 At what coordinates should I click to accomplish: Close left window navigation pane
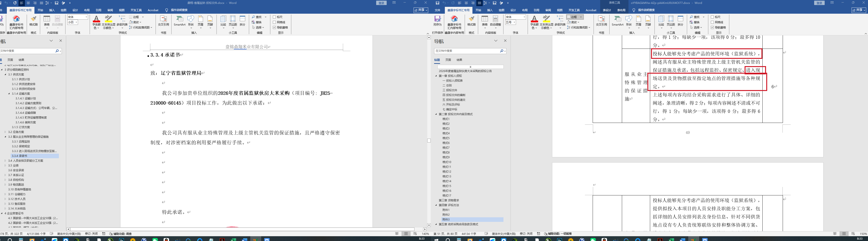pyautogui.click(x=61, y=41)
